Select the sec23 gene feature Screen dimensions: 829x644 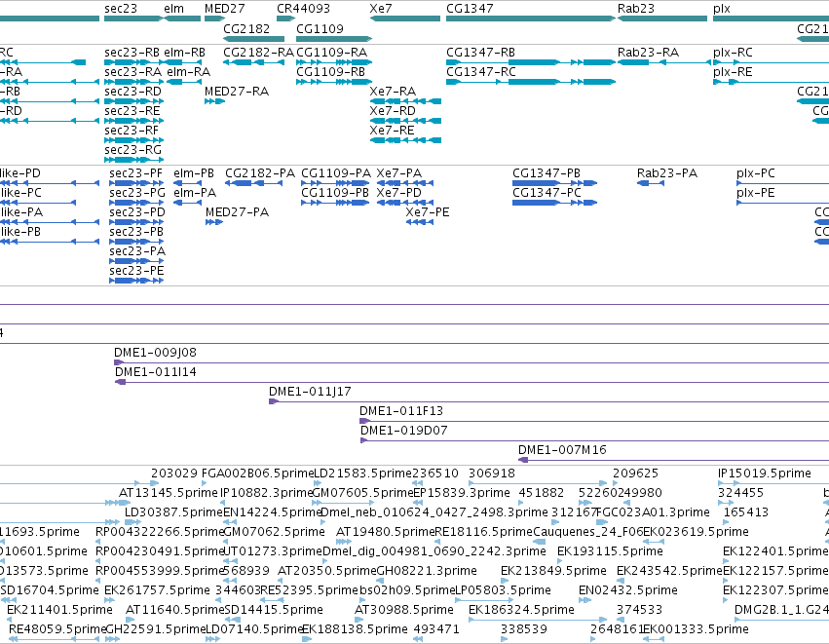[133, 19]
